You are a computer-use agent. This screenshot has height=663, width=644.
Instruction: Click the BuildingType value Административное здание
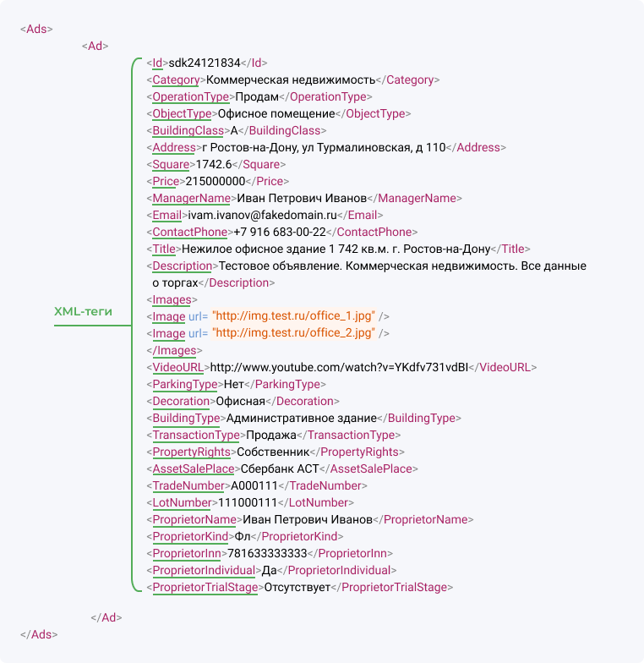point(301,418)
